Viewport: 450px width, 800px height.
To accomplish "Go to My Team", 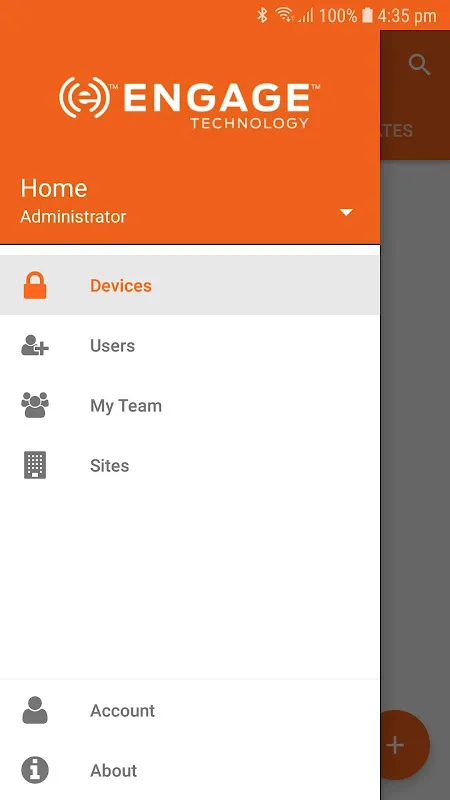I will pos(190,405).
